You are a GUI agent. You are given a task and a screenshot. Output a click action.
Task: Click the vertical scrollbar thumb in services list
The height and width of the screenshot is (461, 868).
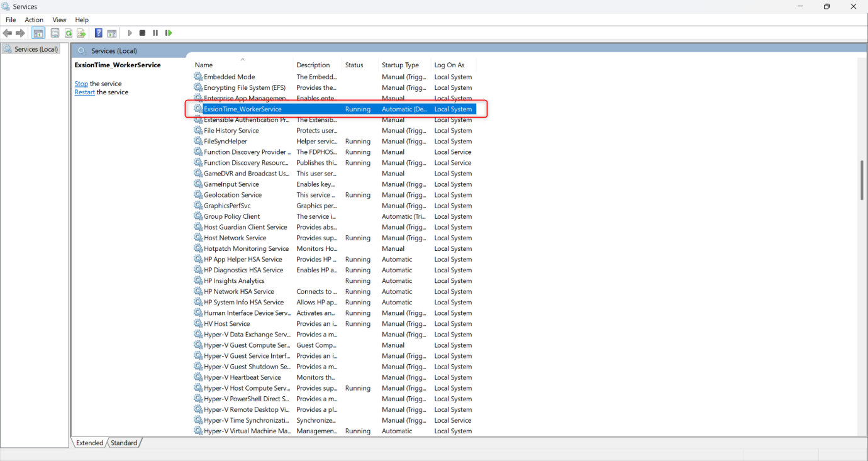pyautogui.click(x=862, y=180)
